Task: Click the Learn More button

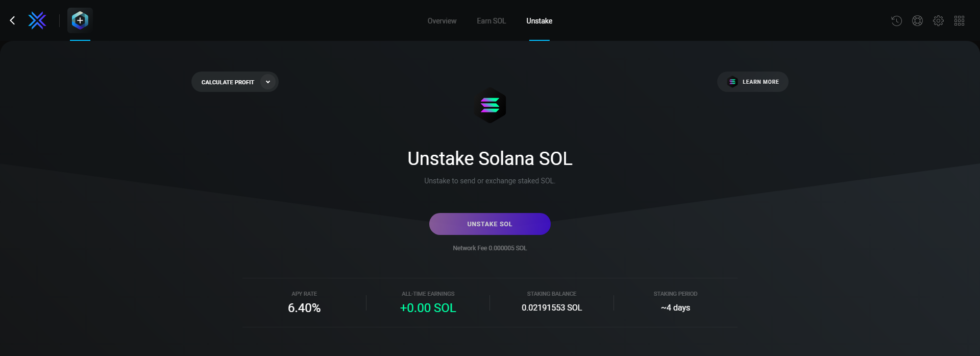Action: [760, 82]
